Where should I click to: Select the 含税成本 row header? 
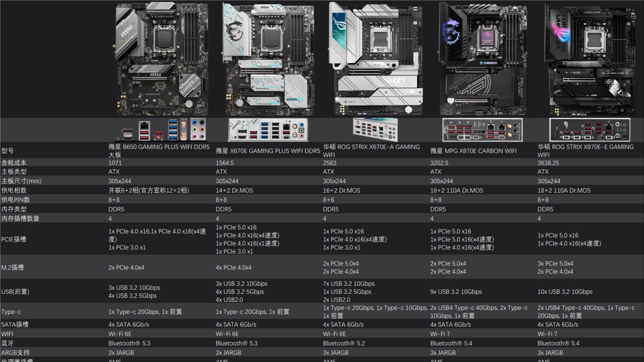click(x=14, y=163)
